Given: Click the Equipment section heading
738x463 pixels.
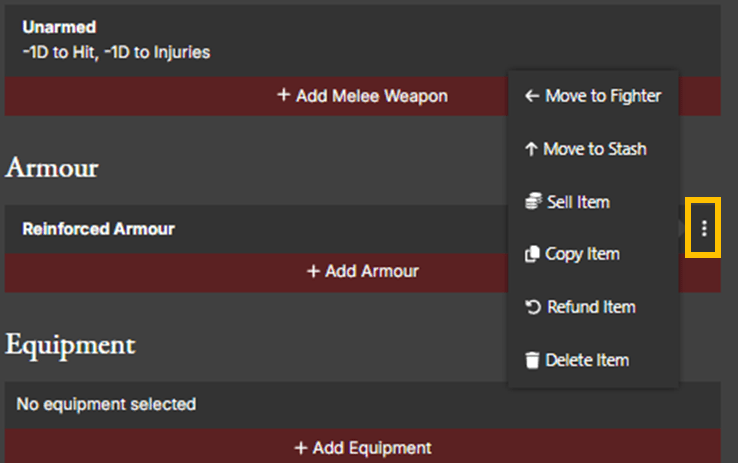Looking at the screenshot, I should (70, 344).
